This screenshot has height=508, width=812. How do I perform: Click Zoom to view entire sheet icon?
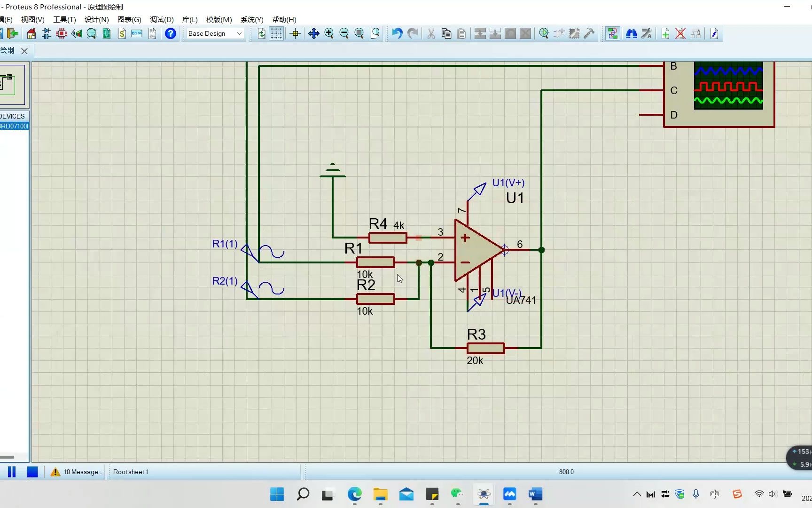click(359, 33)
